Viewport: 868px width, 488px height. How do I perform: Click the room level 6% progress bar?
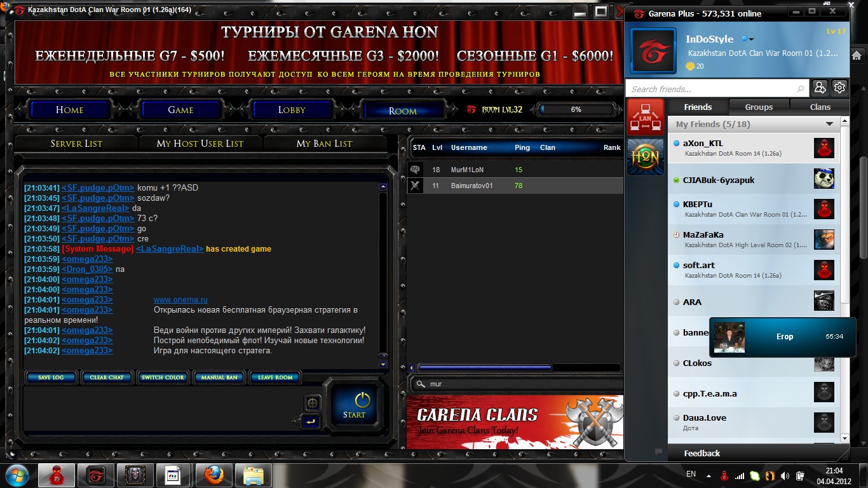(576, 109)
